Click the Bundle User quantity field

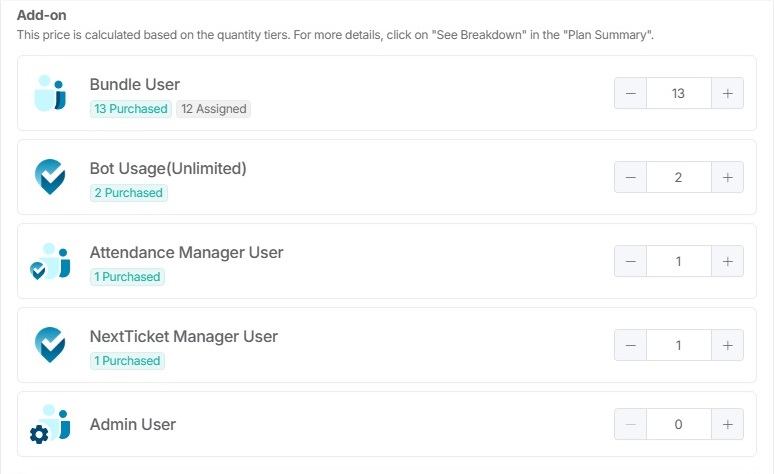tap(678, 94)
